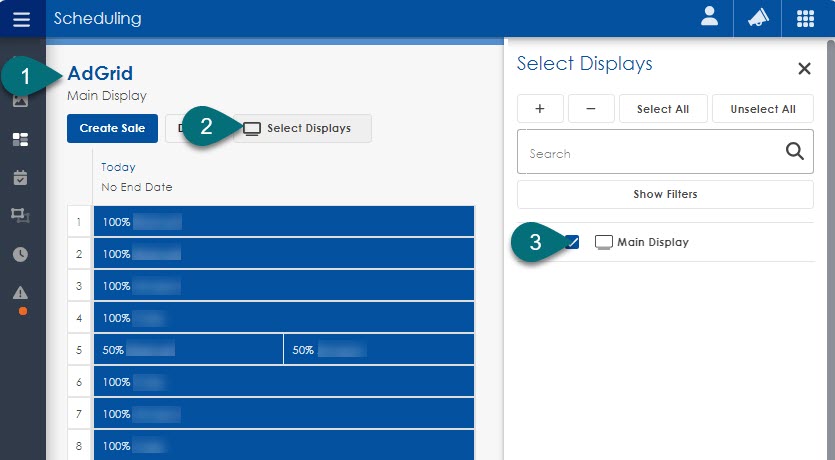Toggle the Main Display checkbox
The image size is (835, 460).
click(572, 242)
